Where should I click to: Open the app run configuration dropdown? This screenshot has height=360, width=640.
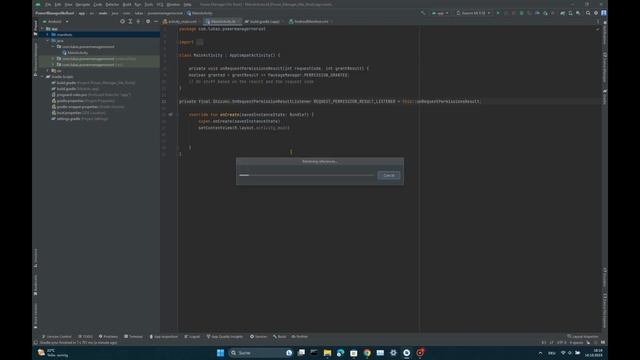point(440,13)
